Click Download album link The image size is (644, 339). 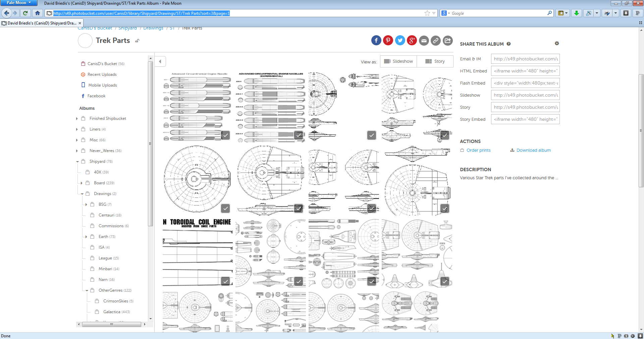[x=533, y=150]
